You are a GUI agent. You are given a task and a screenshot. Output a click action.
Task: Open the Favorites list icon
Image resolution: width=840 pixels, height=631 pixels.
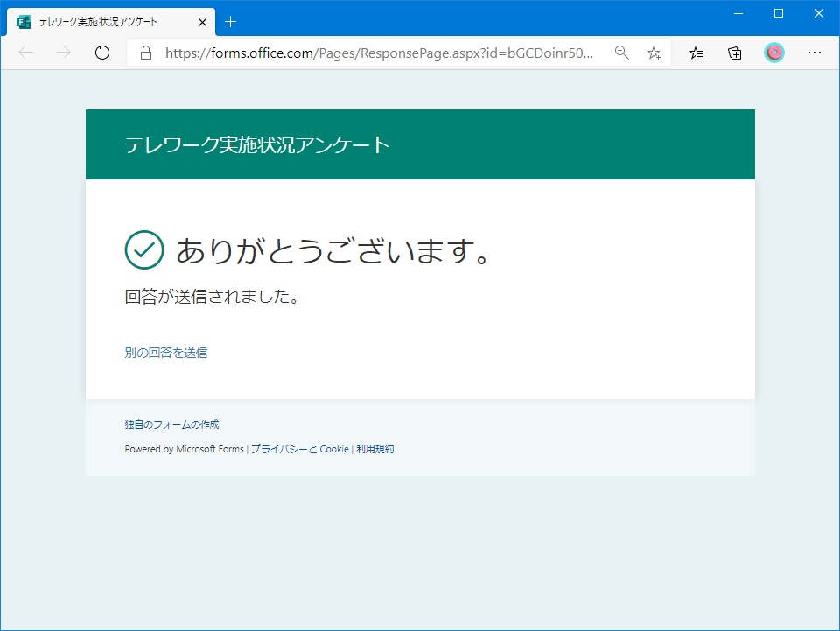696,53
